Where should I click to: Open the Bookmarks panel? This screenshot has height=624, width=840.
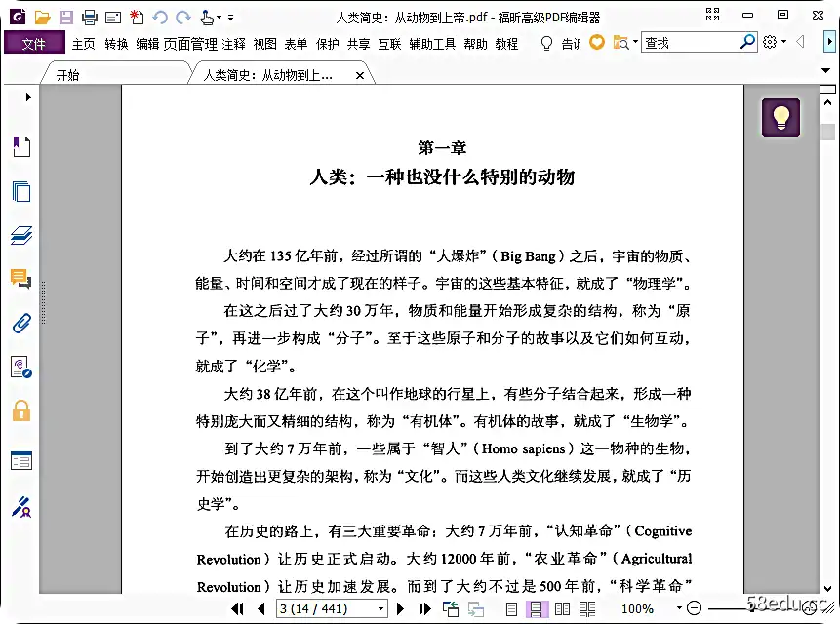21,146
